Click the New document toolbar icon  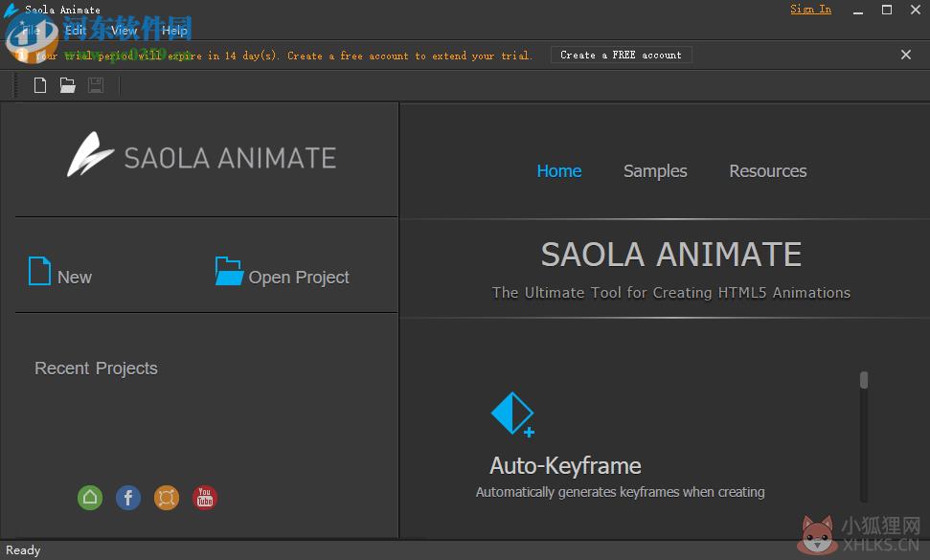pos(39,85)
